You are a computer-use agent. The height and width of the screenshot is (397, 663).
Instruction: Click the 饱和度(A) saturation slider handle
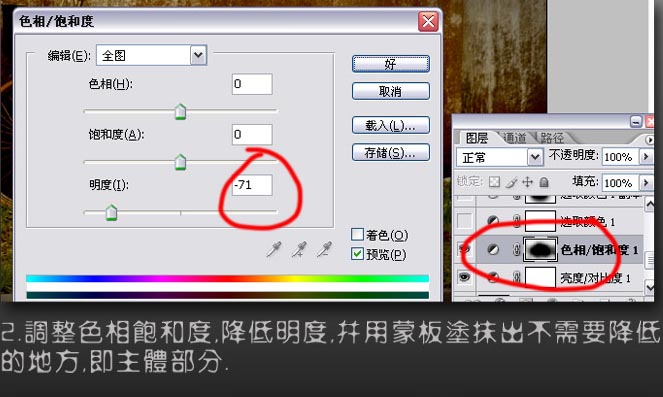[x=181, y=162]
